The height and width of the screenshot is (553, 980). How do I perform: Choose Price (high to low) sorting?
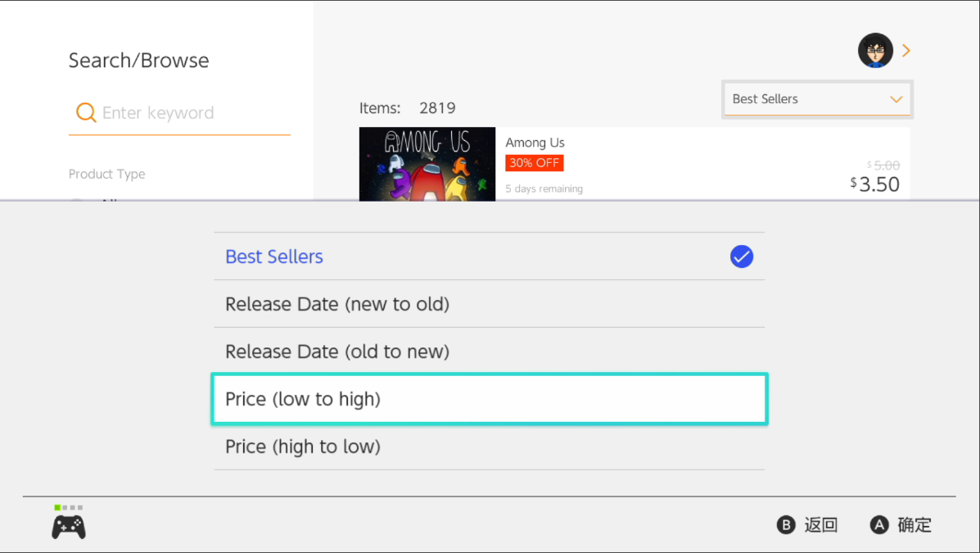303,446
